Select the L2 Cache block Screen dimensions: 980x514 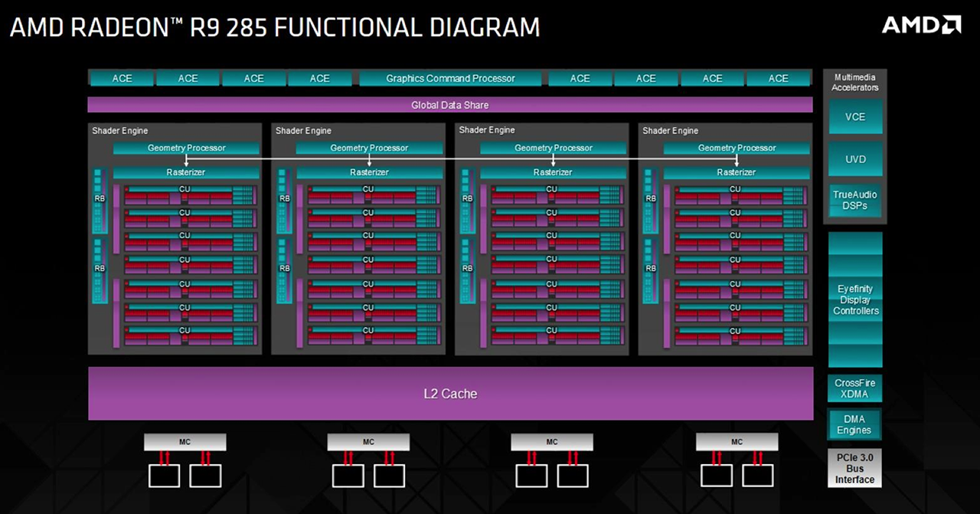coord(450,394)
